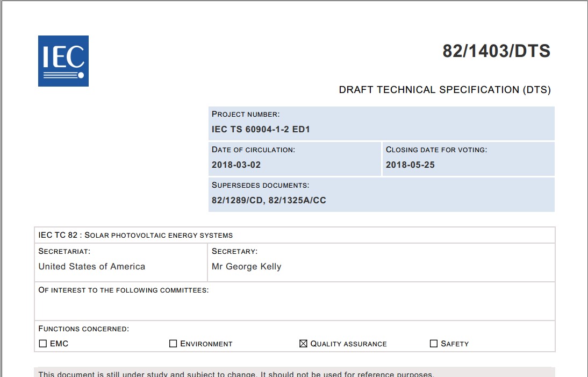Screen dimensions: 588x377
Task: Uncheck the Quality Assurance checkbox
Action: click(303, 344)
